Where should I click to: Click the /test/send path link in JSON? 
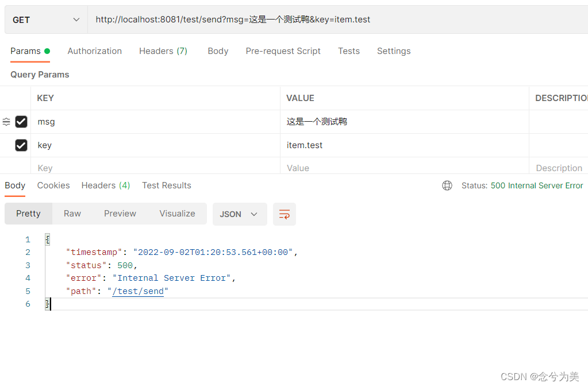click(x=138, y=291)
